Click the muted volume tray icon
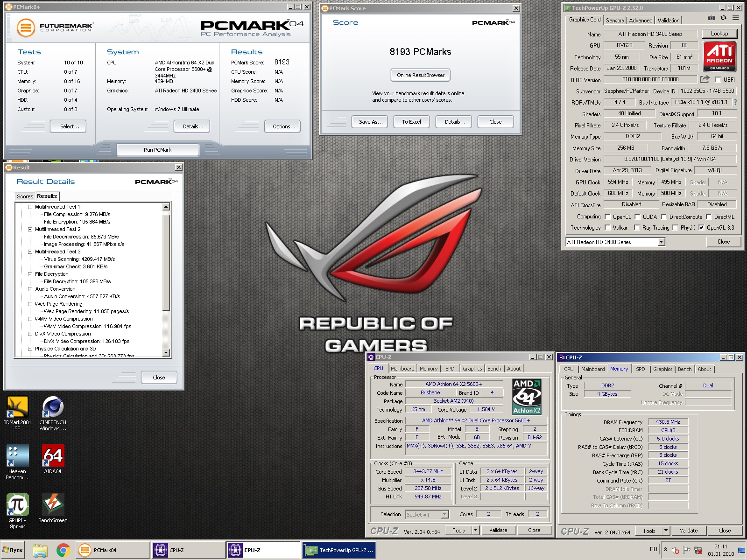Image resolution: width=747 pixels, height=560 pixels. point(675,550)
